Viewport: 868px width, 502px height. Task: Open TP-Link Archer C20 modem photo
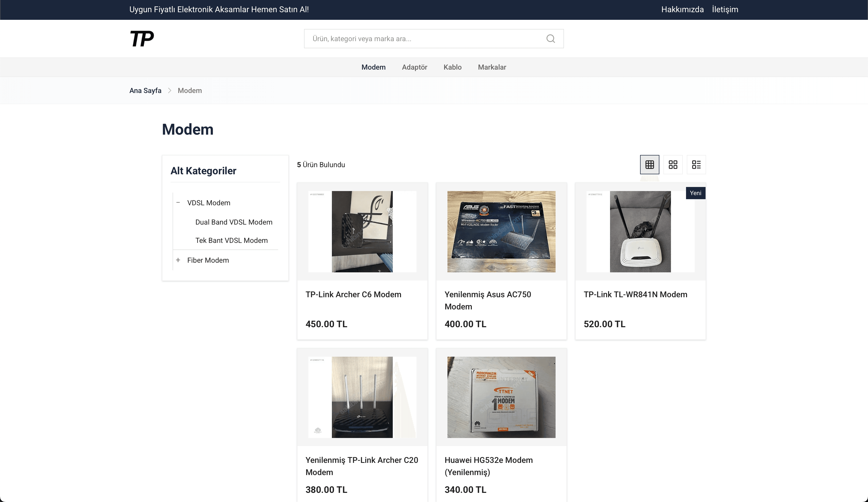click(362, 397)
